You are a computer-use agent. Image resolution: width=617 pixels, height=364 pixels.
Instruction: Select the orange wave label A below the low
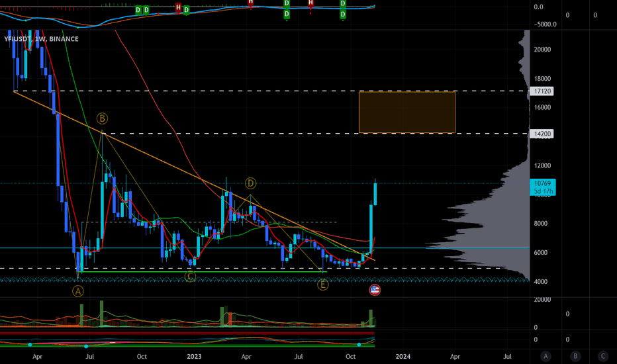click(x=78, y=292)
